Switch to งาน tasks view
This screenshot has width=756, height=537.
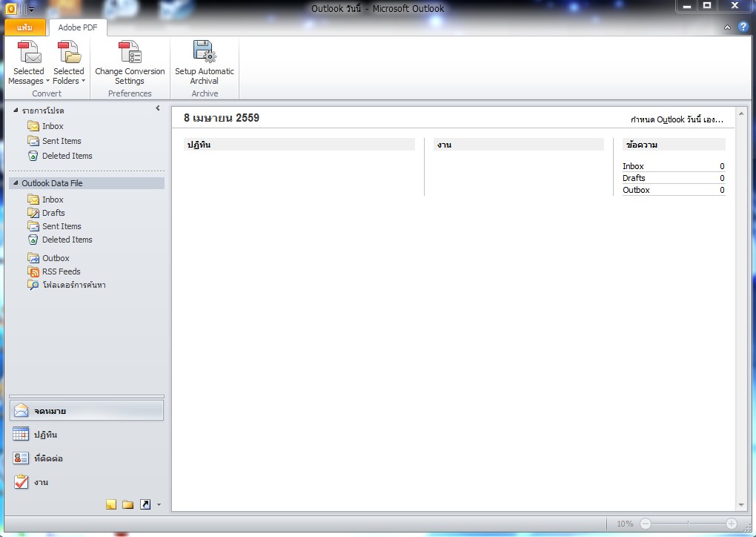(87, 481)
